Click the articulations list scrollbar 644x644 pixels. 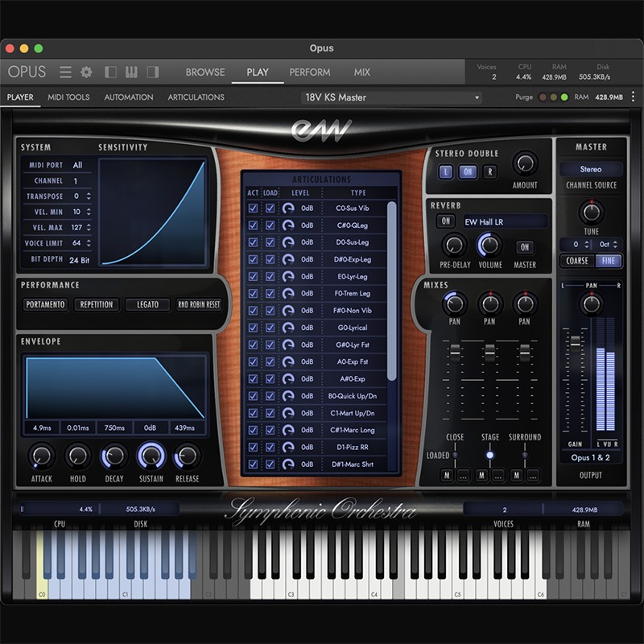pos(391,291)
